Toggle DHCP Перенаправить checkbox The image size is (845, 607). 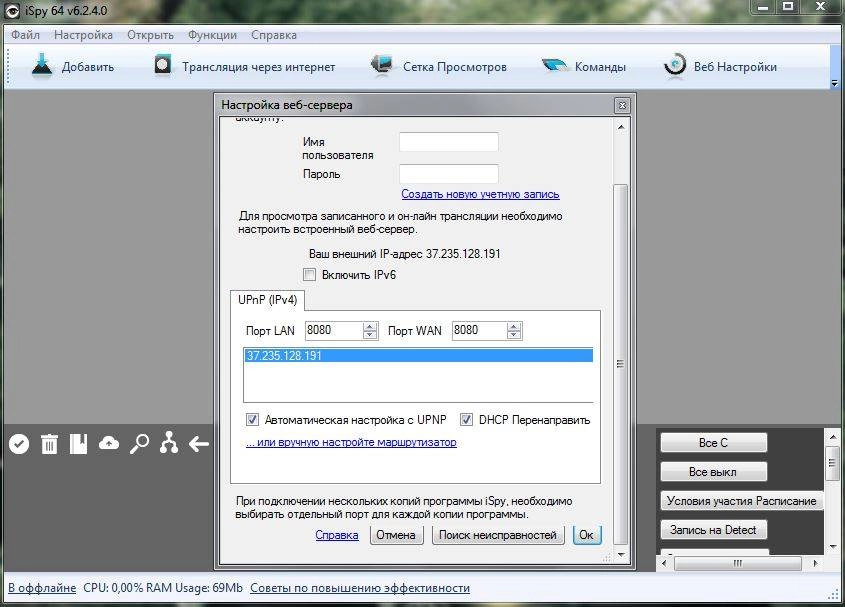point(466,419)
